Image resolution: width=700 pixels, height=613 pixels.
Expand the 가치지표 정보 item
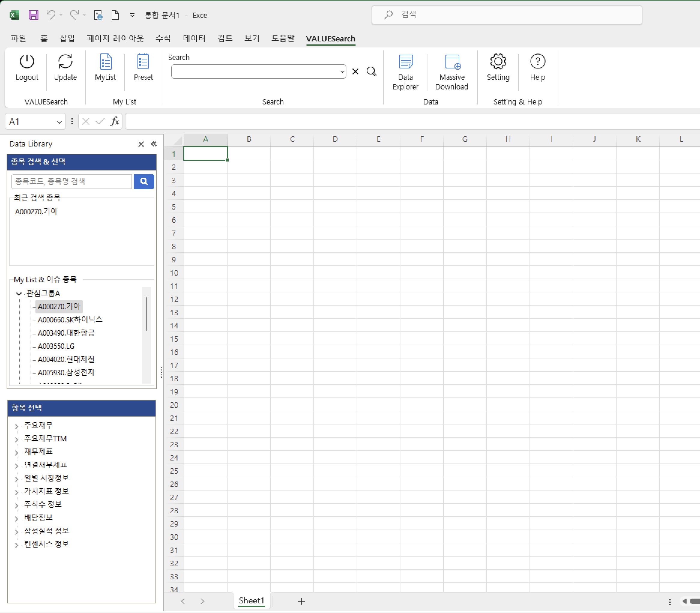[17, 492]
